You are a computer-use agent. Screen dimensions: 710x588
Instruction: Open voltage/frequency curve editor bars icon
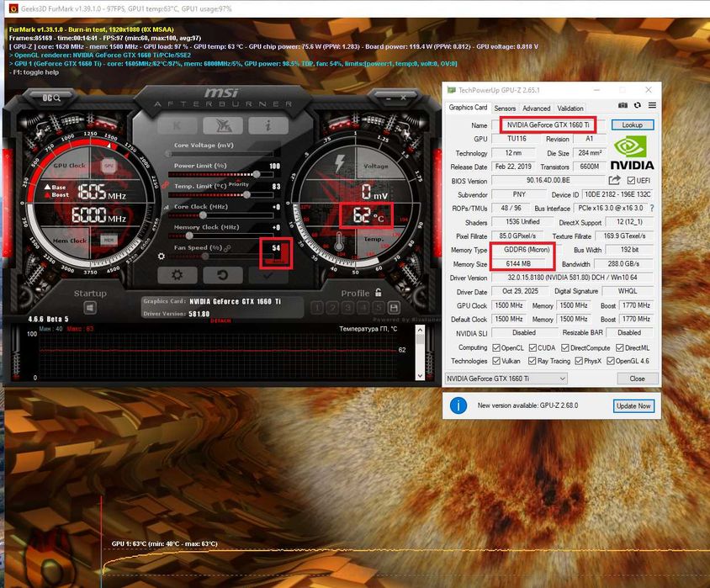click(166, 207)
